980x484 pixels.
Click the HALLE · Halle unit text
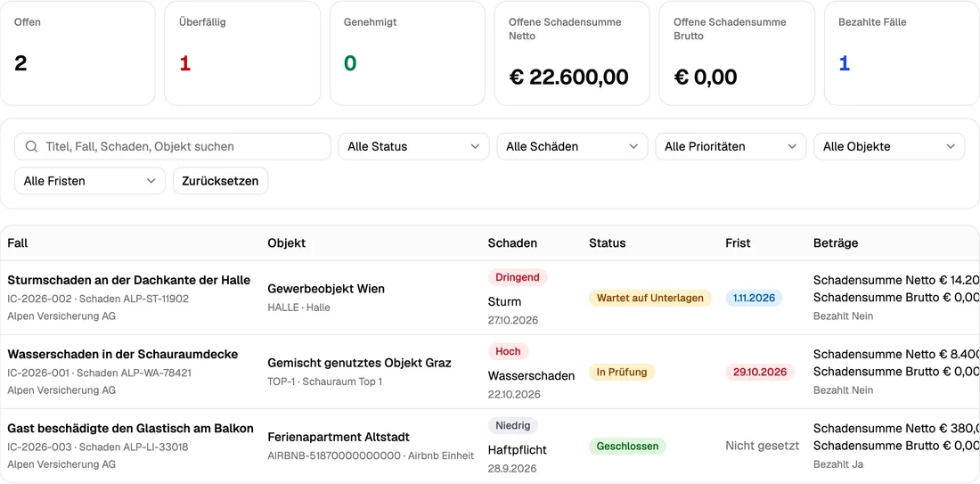click(x=298, y=308)
